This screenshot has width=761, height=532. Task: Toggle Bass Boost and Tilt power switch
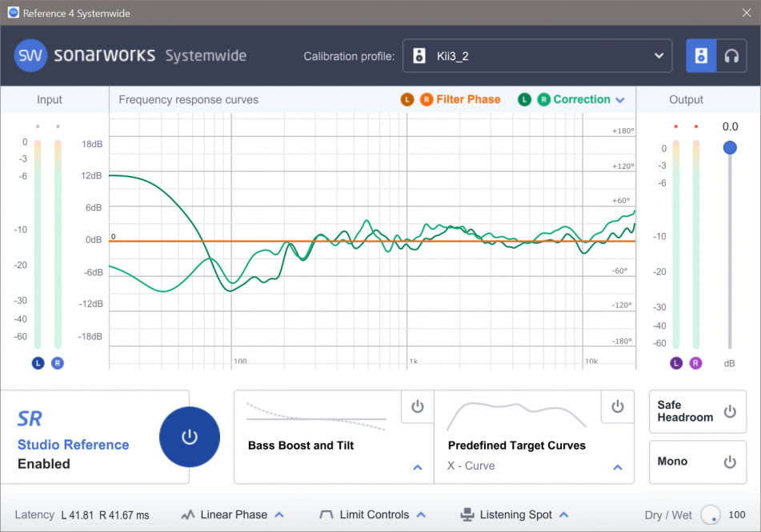(x=417, y=407)
